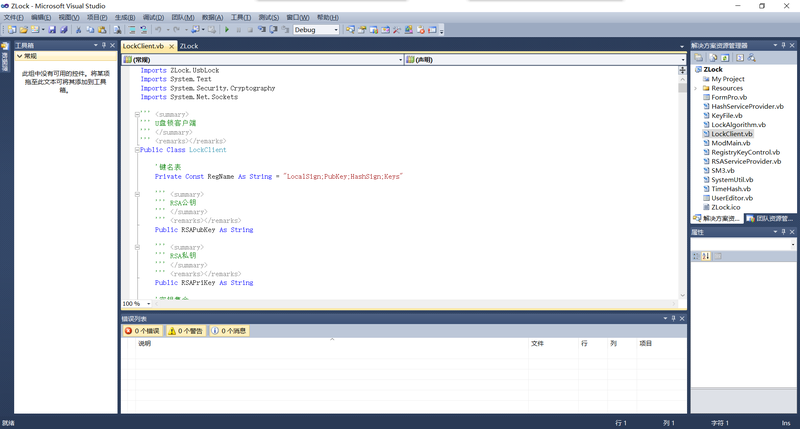Open the 工具(T) menu
Image resolution: width=800 pixels, height=429 pixels.
pyautogui.click(x=241, y=17)
